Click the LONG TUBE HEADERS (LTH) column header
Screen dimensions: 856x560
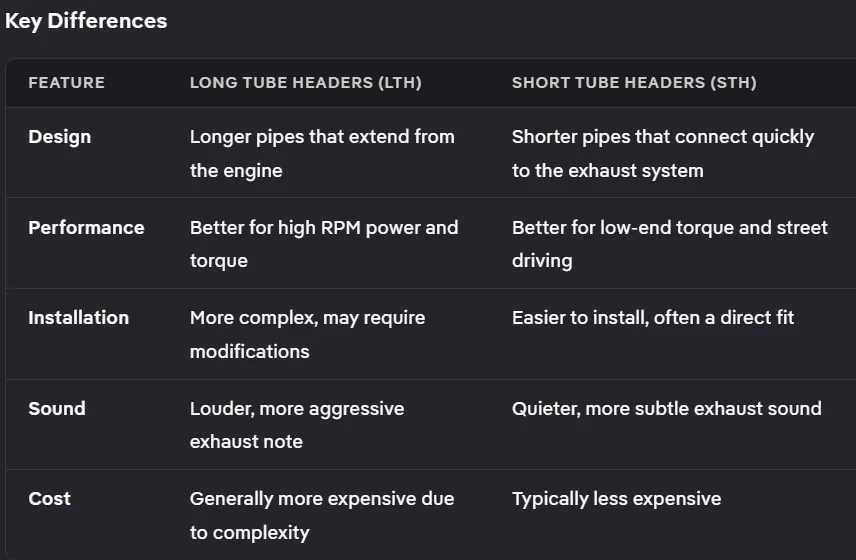(x=306, y=82)
